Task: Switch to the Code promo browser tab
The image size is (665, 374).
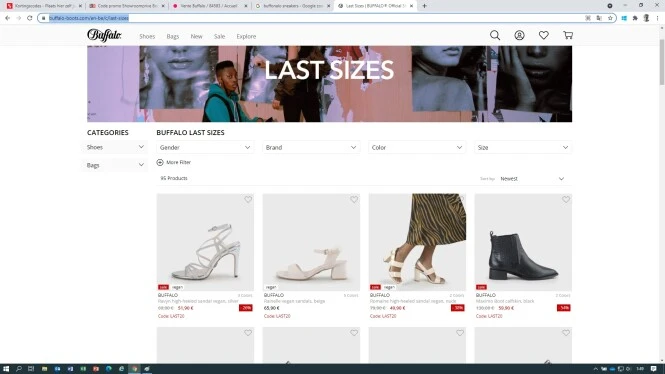Action: pos(126,6)
